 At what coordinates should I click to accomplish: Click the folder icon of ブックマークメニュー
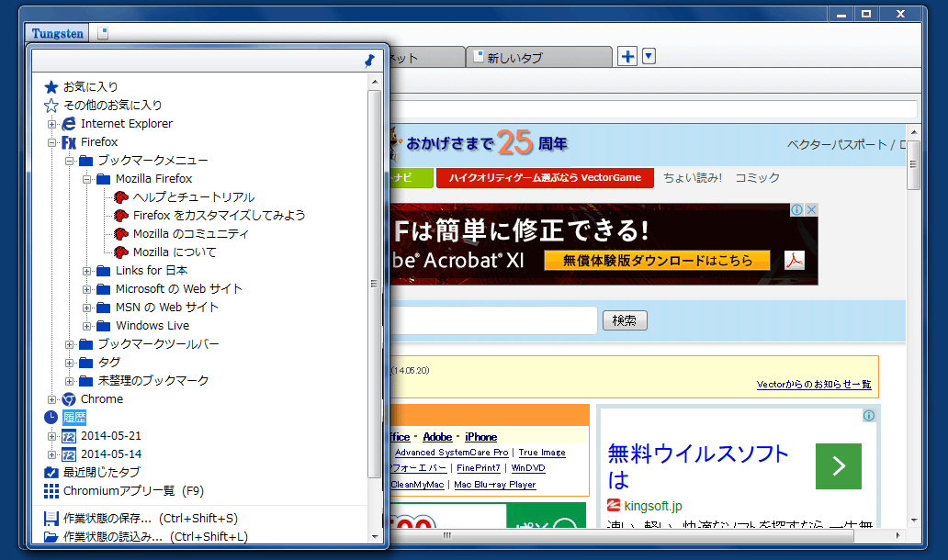pyautogui.click(x=85, y=161)
